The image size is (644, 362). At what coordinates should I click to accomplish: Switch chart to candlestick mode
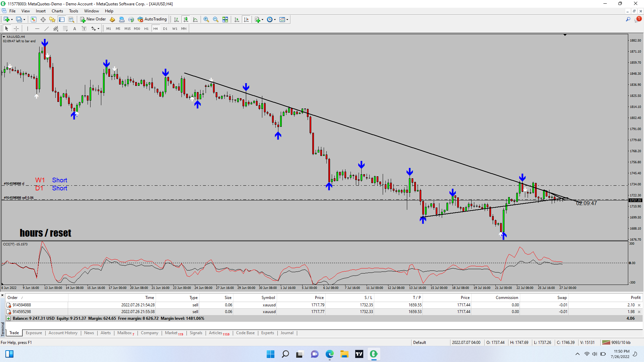[x=186, y=19]
